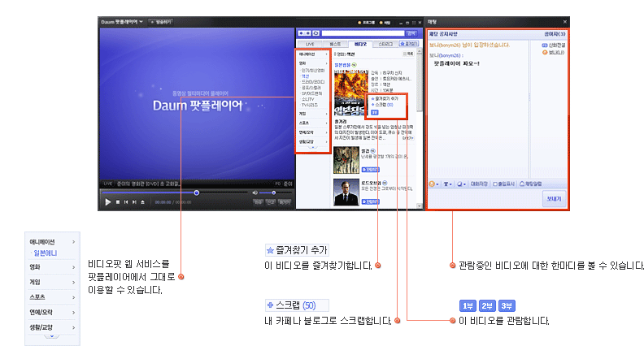
Task: Click the 보내기 send button
Action: click(x=554, y=199)
